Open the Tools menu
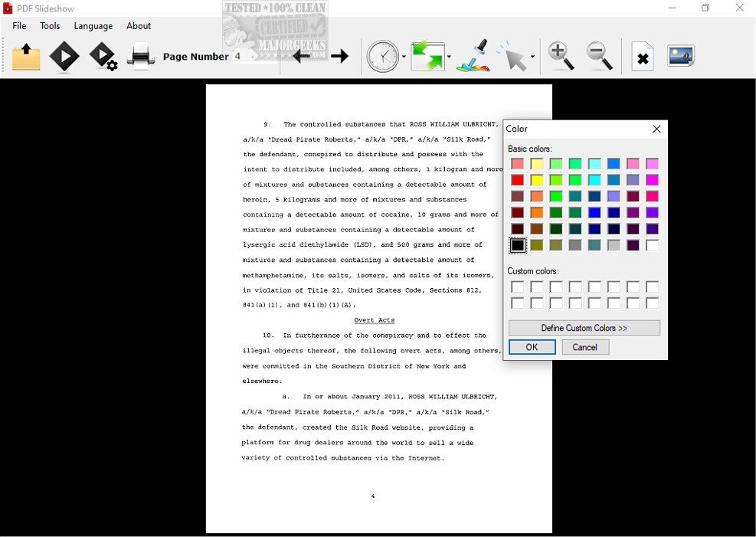Viewport: 756px width, 537px height. [50, 26]
